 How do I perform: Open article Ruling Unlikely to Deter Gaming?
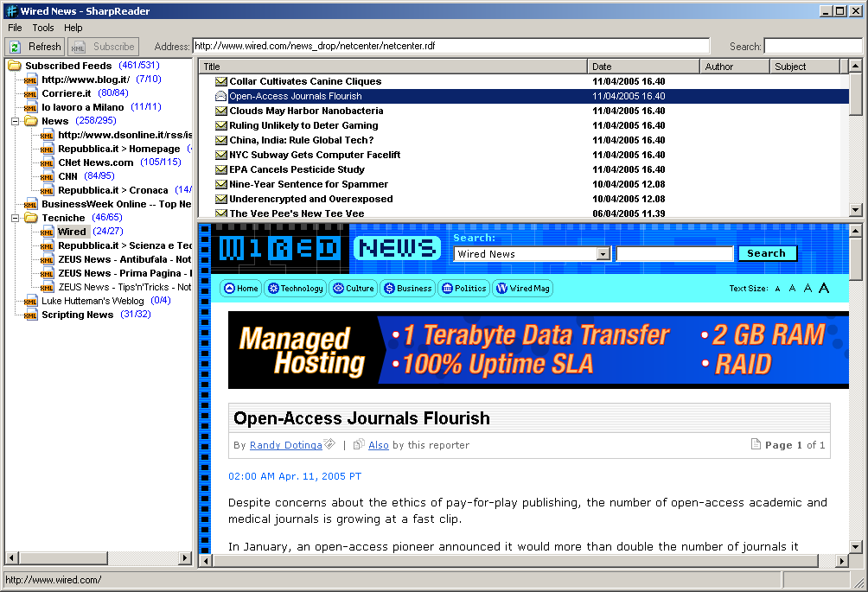pyautogui.click(x=303, y=125)
